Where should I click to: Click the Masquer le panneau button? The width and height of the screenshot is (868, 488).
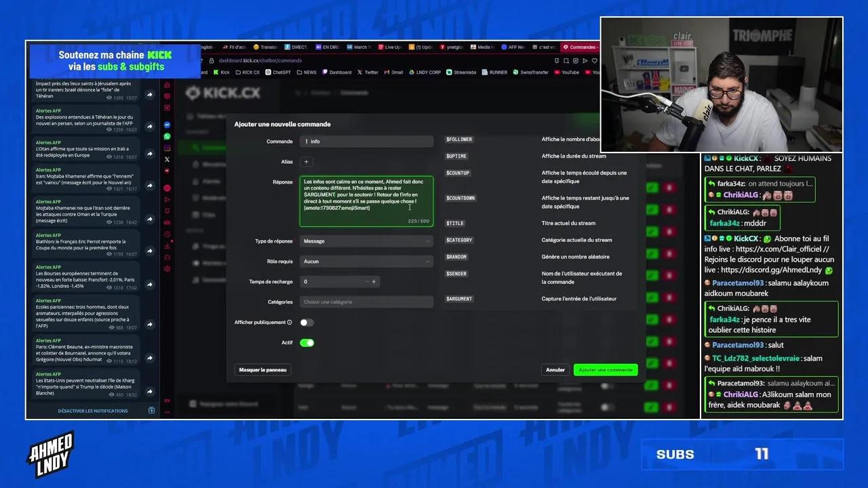click(x=264, y=370)
